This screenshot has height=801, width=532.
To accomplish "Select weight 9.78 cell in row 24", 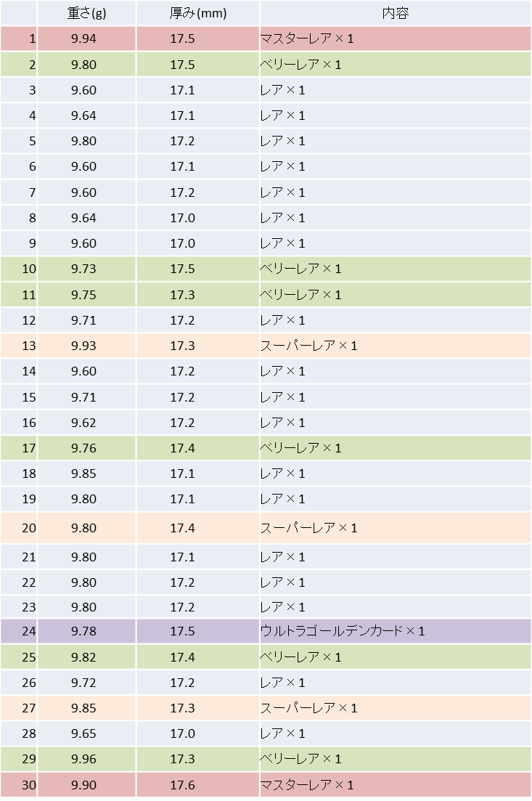I will point(87,631).
